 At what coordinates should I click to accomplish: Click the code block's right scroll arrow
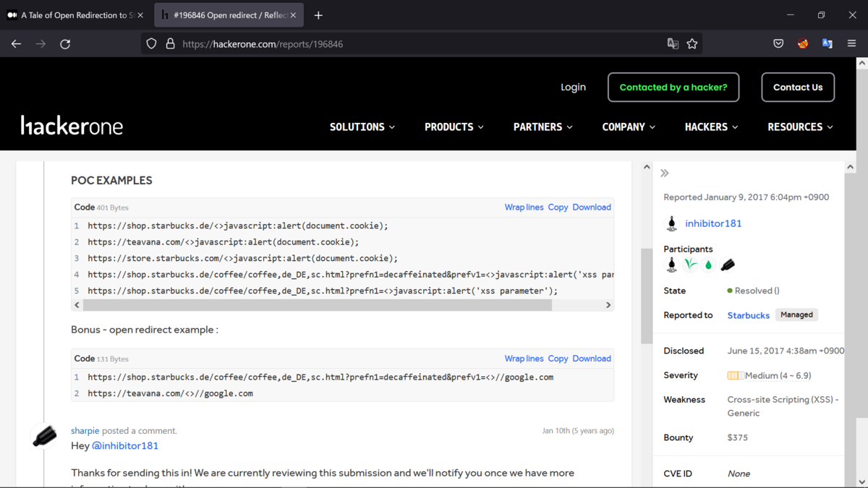tap(608, 305)
